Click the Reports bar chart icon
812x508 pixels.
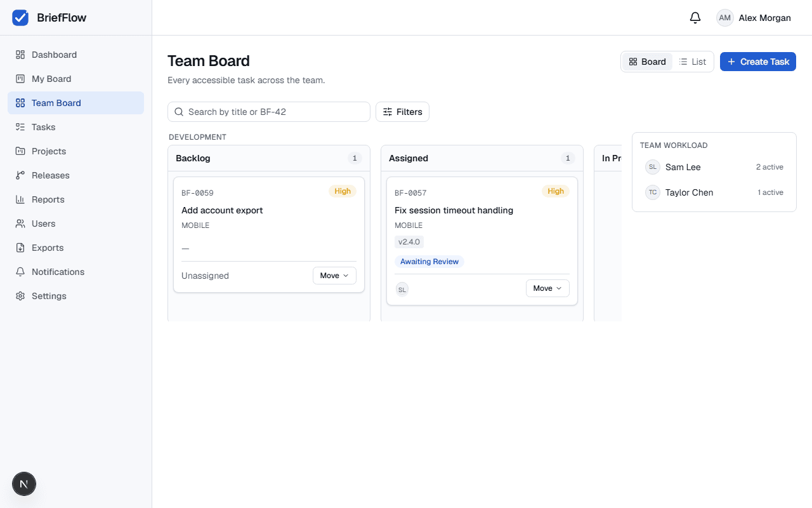tap(20, 199)
